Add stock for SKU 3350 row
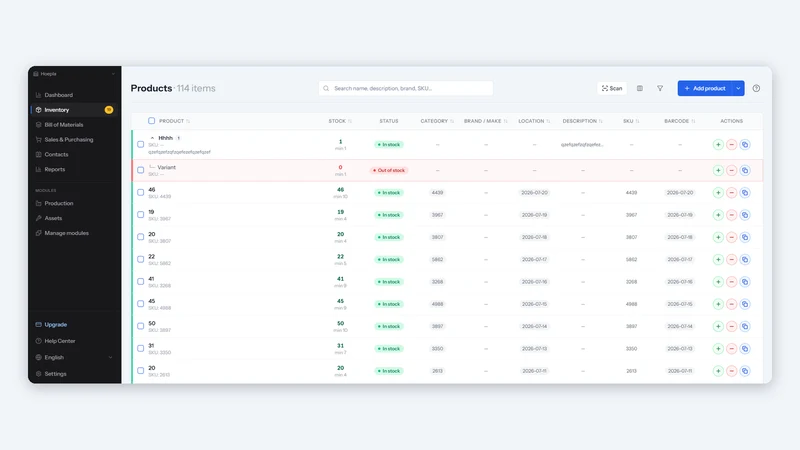800x450 pixels. click(718, 348)
